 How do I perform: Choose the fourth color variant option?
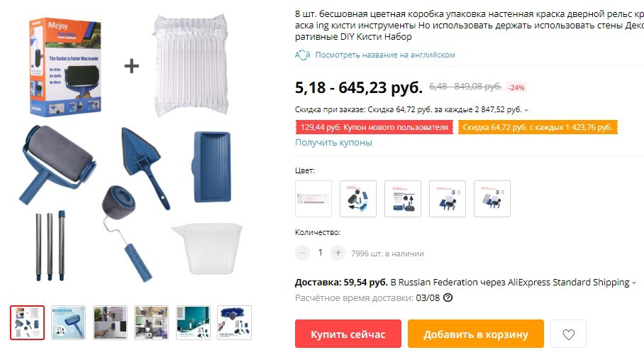448,199
